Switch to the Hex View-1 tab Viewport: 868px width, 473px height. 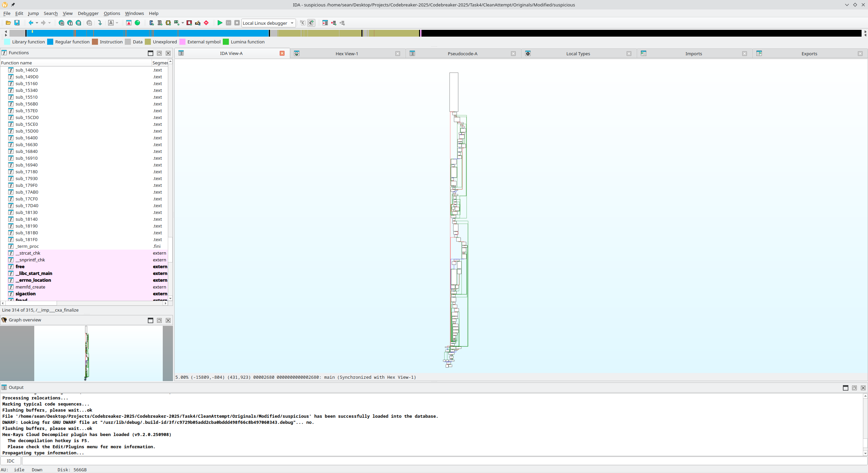coord(347,54)
